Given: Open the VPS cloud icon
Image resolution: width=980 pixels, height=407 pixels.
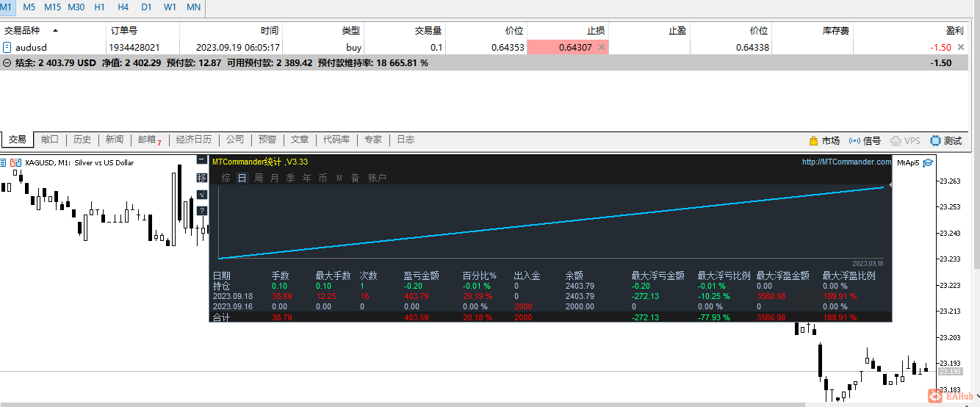Looking at the screenshot, I should (x=896, y=140).
